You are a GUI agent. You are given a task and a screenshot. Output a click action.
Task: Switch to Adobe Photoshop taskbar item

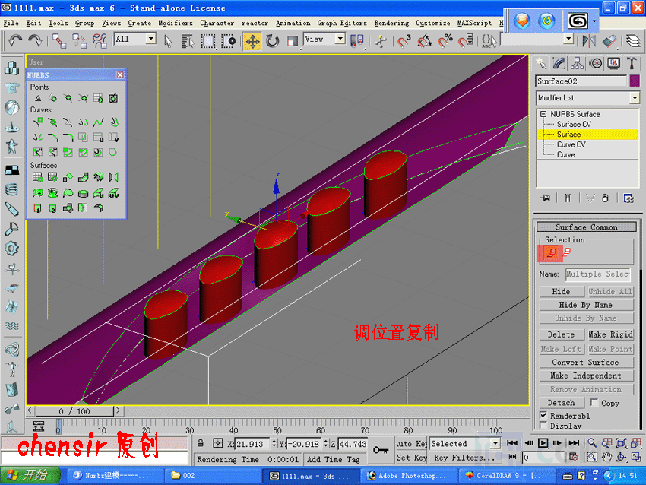(408, 476)
